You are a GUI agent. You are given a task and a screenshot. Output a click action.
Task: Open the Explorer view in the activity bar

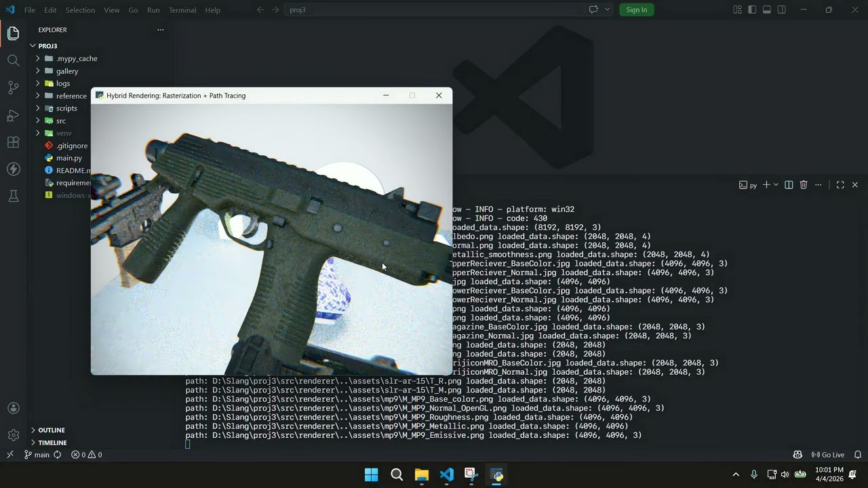point(13,33)
